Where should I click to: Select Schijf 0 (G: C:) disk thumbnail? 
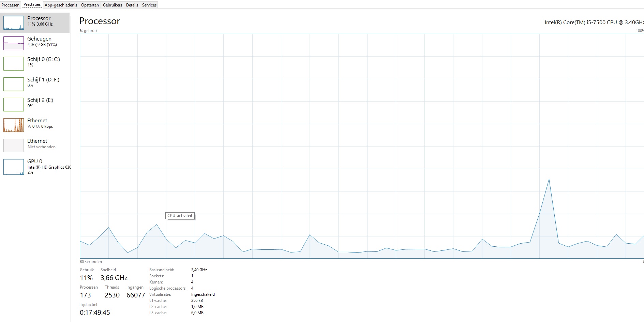[x=14, y=64]
